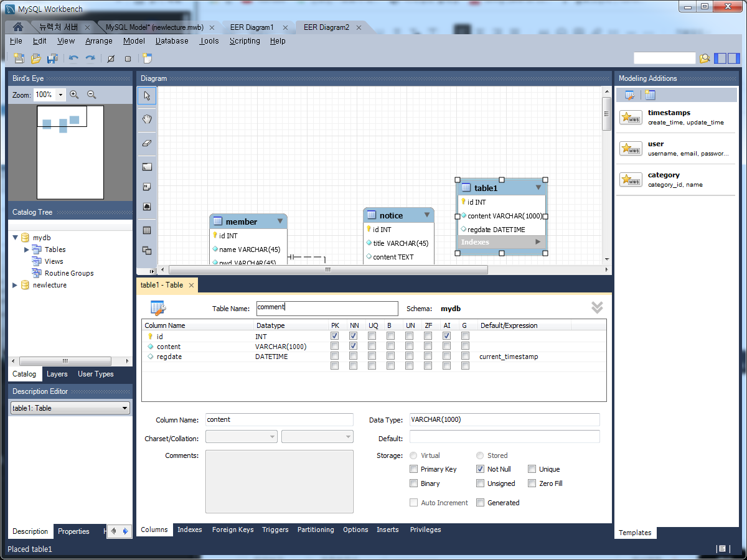This screenshot has width=747, height=560.
Task: Open the Arrange menu
Action: [x=99, y=41]
